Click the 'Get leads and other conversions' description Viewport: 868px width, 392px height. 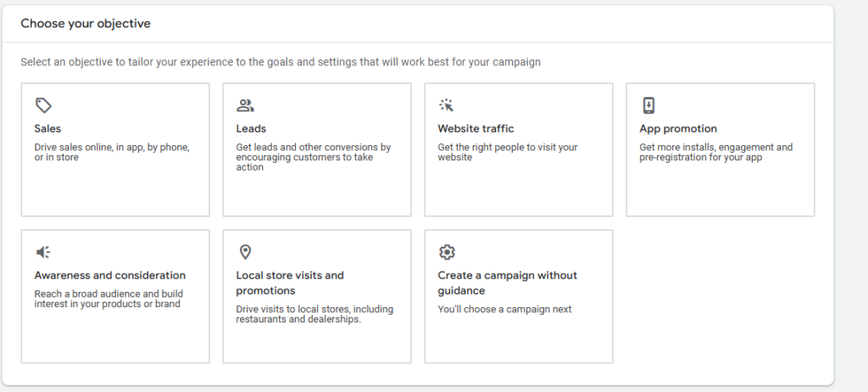(x=314, y=157)
